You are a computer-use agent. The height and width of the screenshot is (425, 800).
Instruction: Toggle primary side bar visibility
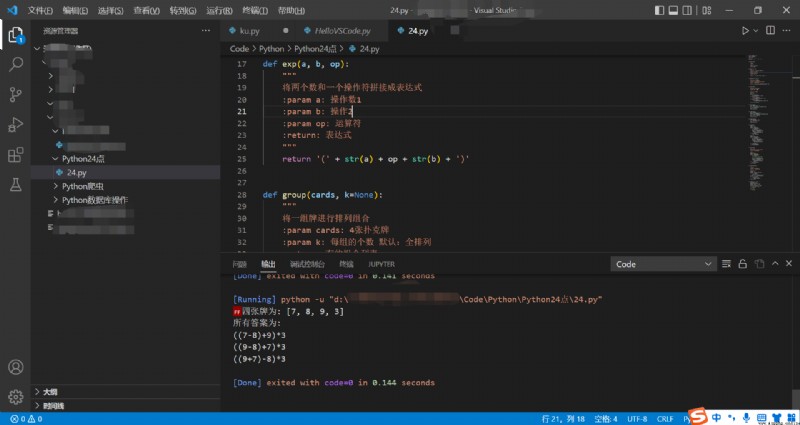pyautogui.click(x=660, y=10)
